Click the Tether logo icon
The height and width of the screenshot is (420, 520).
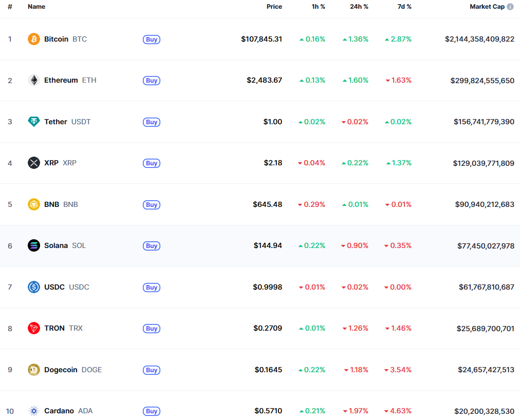click(x=33, y=122)
